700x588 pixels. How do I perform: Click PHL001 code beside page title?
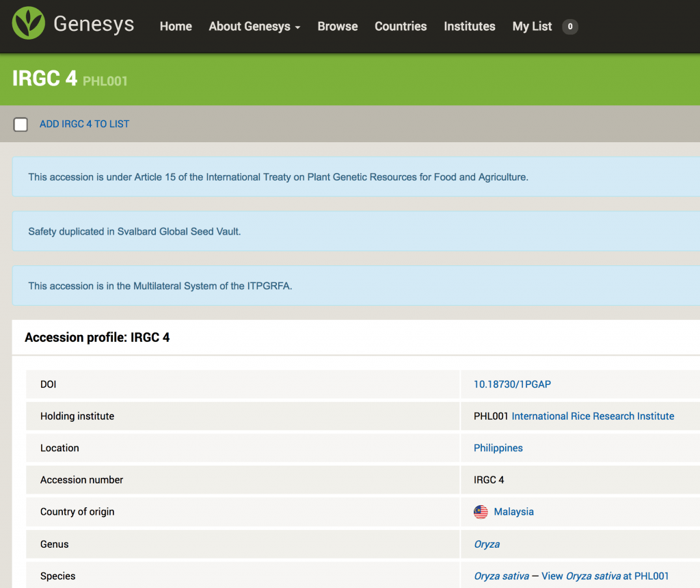click(x=105, y=81)
